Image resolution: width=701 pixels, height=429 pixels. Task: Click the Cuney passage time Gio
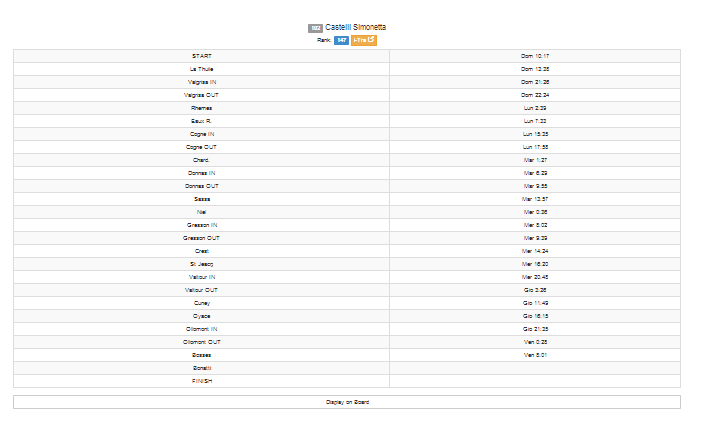coord(535,303)
